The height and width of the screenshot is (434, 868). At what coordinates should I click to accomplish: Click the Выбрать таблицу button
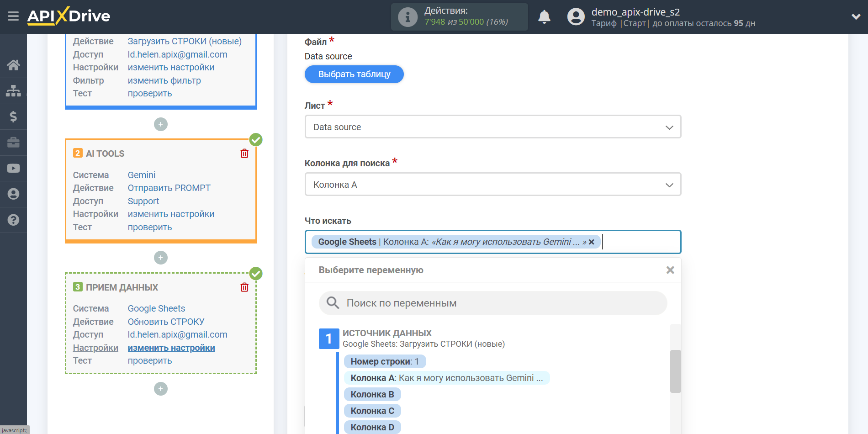(354, 74)
